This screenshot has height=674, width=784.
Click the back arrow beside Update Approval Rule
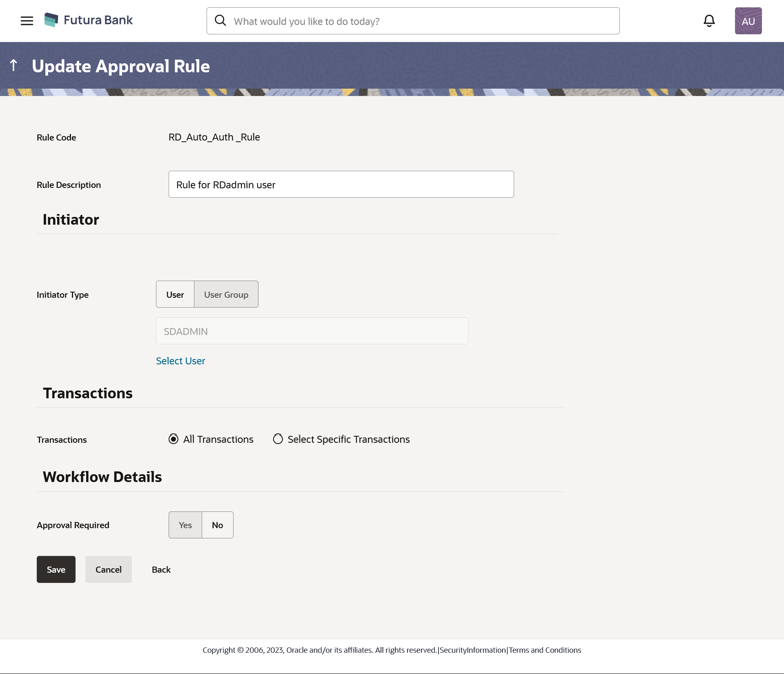click(x=13, y=65)
